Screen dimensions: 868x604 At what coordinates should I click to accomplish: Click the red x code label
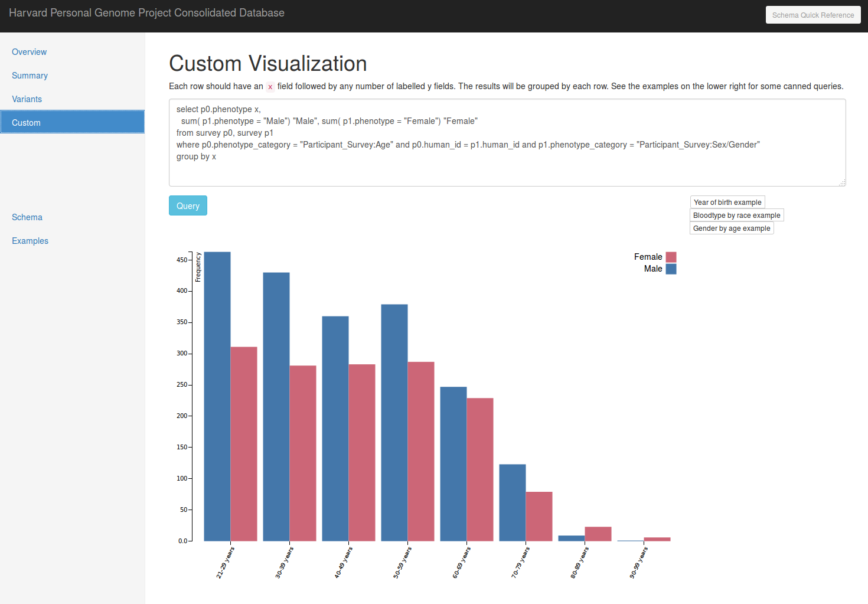pyautogui.click(x=270, y=87)
